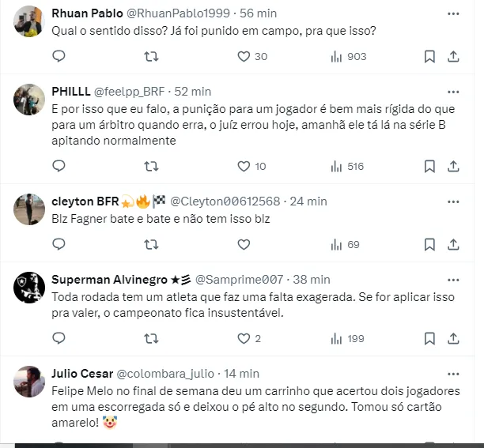Retweet Rhuan Pablo's post
This screenshot has width=484, height=448.
(x=151, y=56)
